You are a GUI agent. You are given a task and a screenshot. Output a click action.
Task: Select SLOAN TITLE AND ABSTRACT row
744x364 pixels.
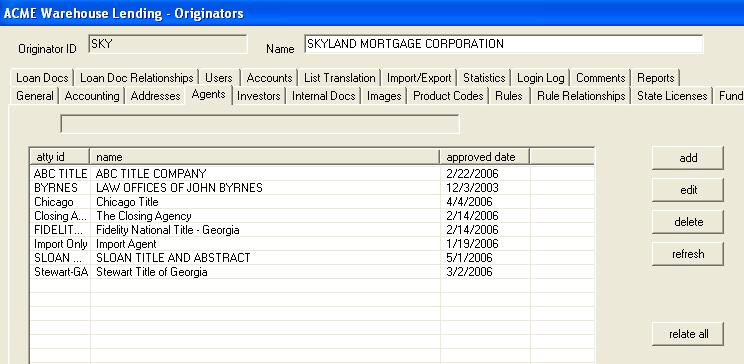click(312, 258)
